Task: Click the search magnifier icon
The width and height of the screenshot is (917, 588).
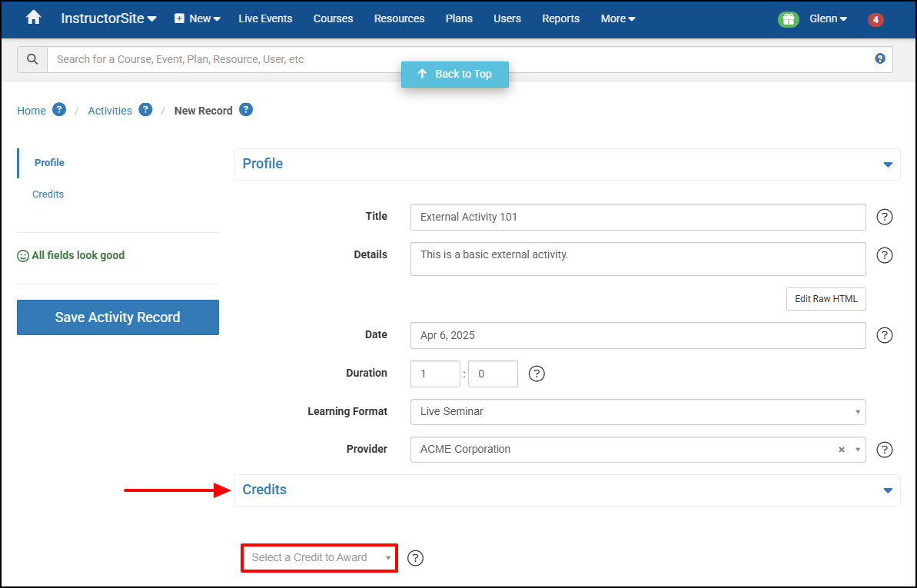Action: tap(32, 59)
